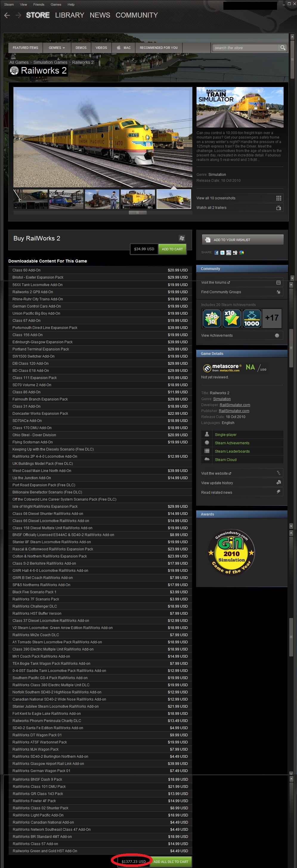Open the Recommended For You tab
Screen dimensions: 297x868
tap(158, 48)
